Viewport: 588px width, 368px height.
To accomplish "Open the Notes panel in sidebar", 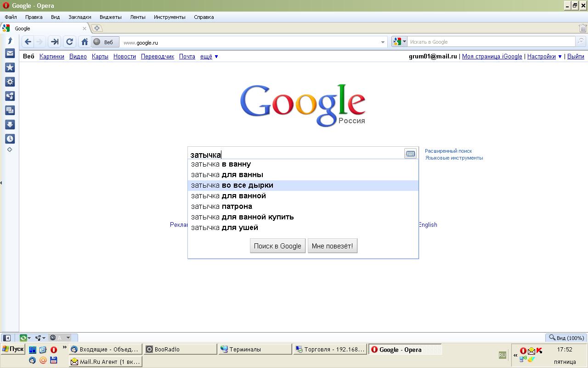I will coord(10,110).
